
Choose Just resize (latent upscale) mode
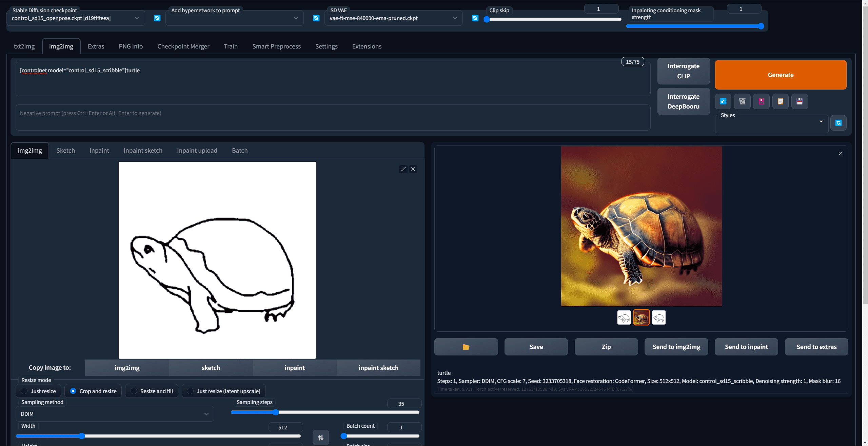point(190,391)
